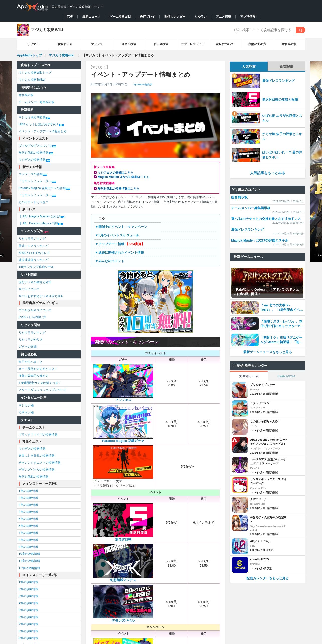Click Magica Maiden はなびの詳細はこちら link

coord(123,177)
